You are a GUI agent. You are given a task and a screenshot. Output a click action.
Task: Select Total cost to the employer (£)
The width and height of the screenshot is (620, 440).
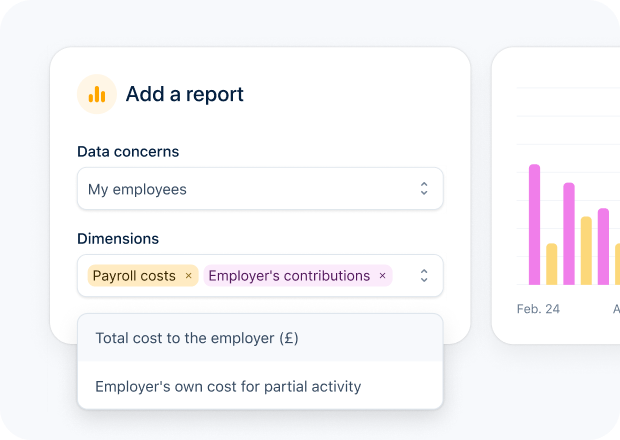tap(260, 338)
